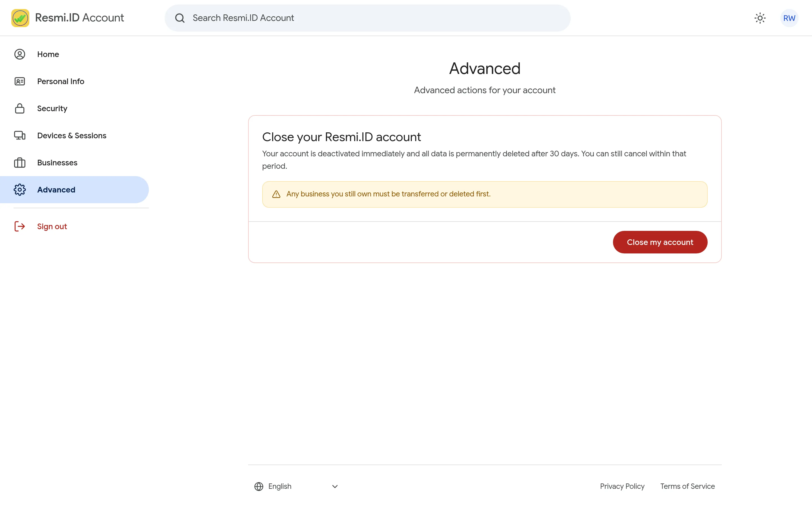Click the warning triangle icon
The image size is (812, 508).
tap(276, 194)
